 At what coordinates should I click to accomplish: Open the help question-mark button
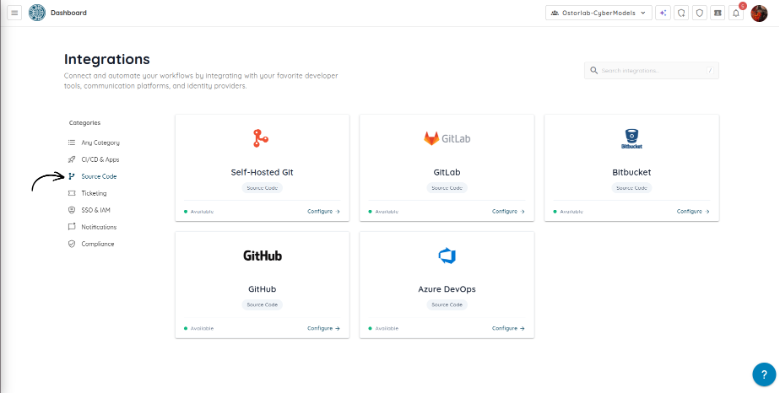pyautogui.click(x=764, y=375)
